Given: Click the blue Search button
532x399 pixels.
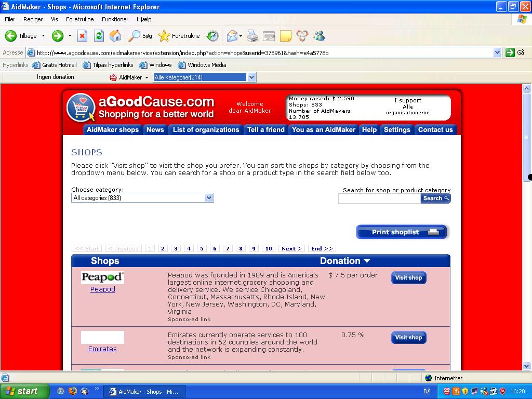Looking at the screenshot, I should 436,198.
